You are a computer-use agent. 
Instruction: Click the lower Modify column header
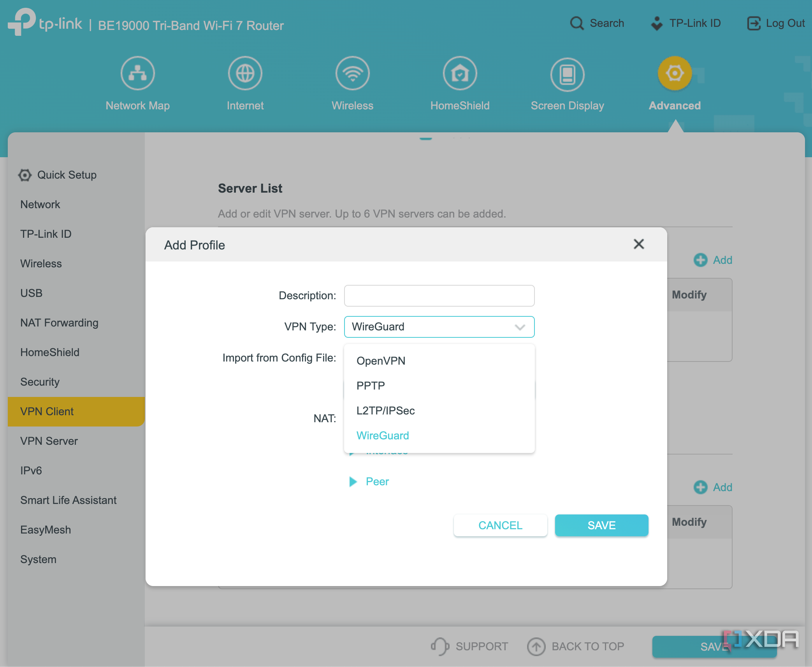pyautogui.click(x=689, y=522)
